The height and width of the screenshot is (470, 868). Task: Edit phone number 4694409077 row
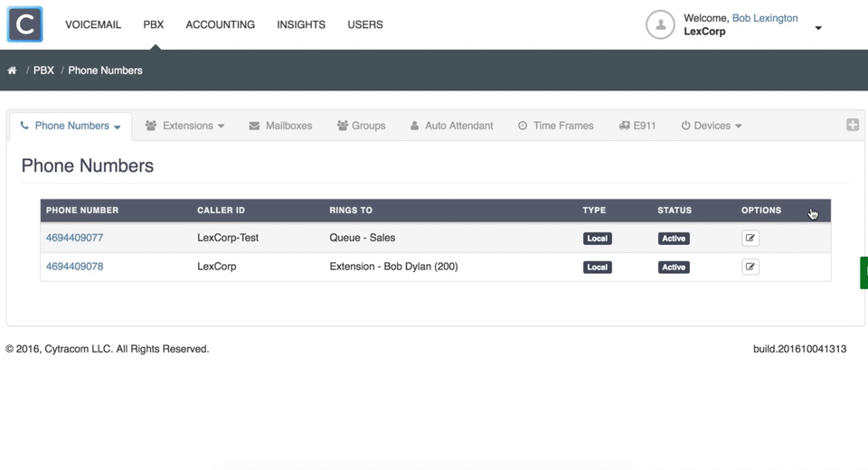click(x=750, y=238)
